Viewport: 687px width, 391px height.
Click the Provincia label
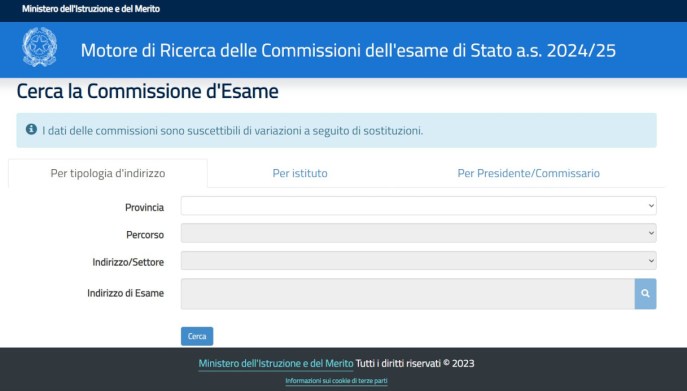coord(145,207)
